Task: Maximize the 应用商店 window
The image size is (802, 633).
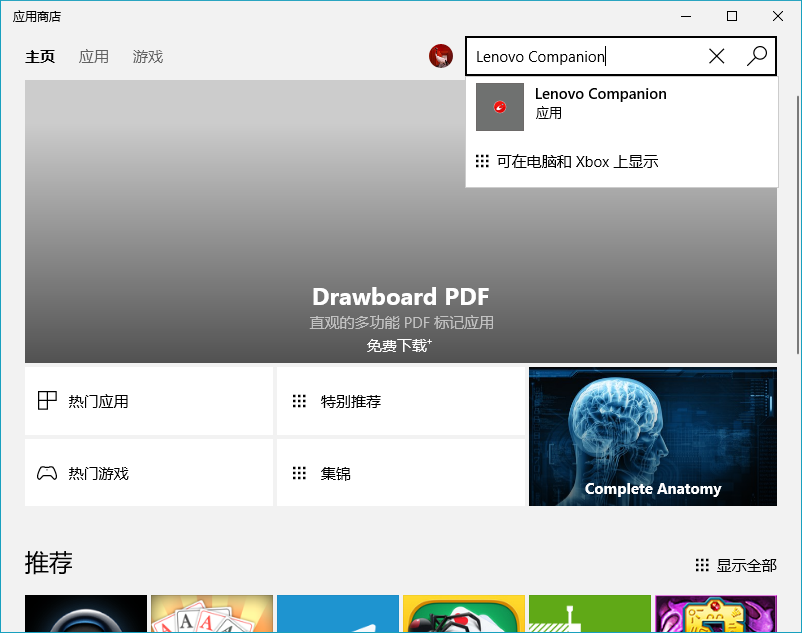Action: tap(732, 16)
